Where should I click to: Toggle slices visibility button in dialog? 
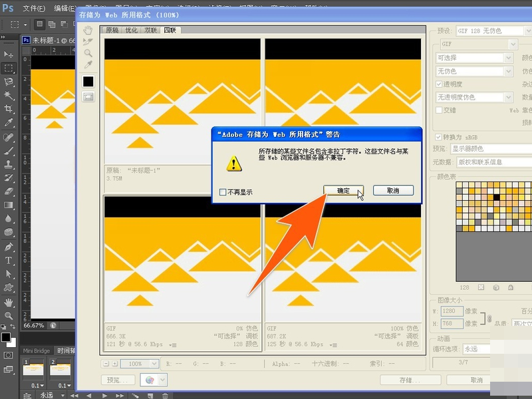[88, 97]
